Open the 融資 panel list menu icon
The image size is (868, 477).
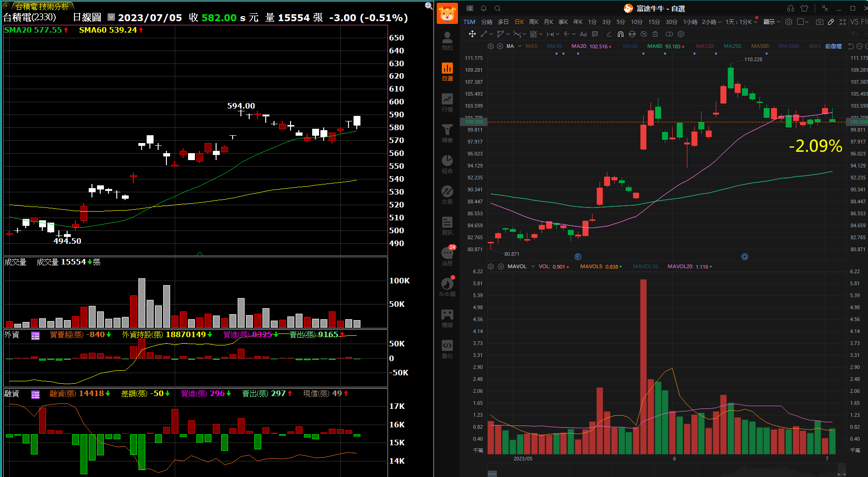click(x=35, y=395)
